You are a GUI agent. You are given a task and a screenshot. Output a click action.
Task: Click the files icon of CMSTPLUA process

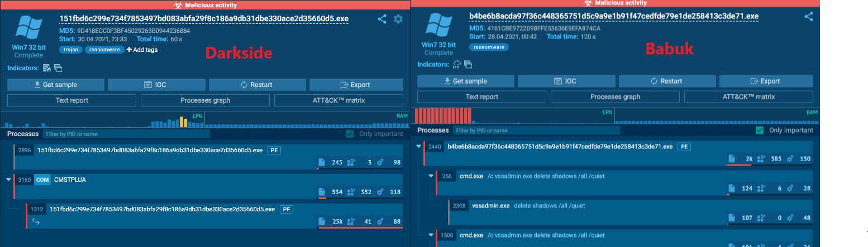click(322, 192)
